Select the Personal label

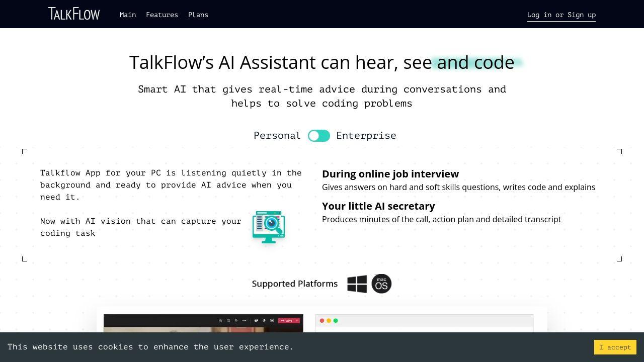point(277,135)
